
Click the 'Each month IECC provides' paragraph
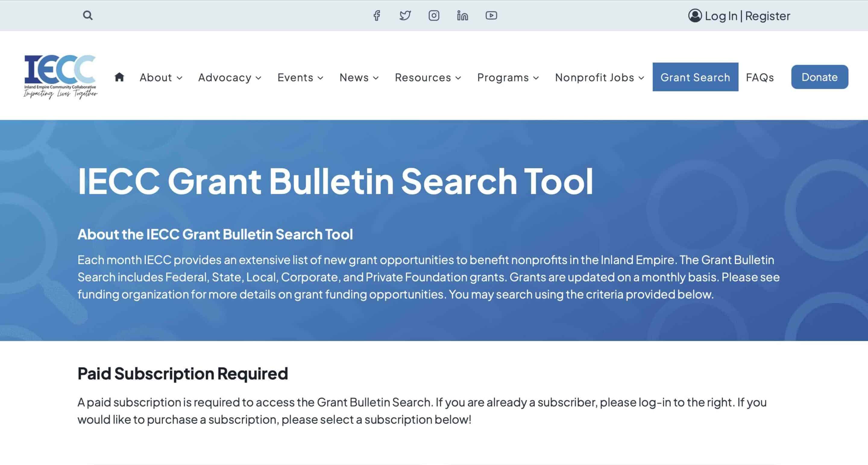(429, 277)
